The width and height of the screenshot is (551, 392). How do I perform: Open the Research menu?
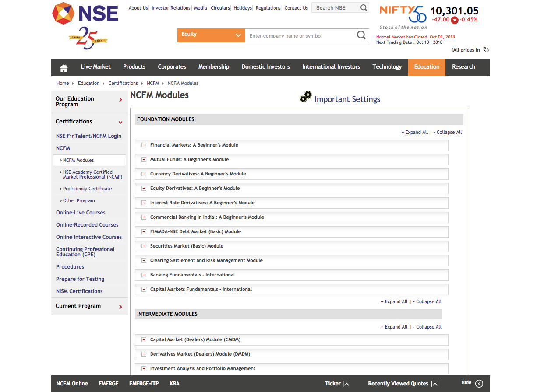pos(463,67)
